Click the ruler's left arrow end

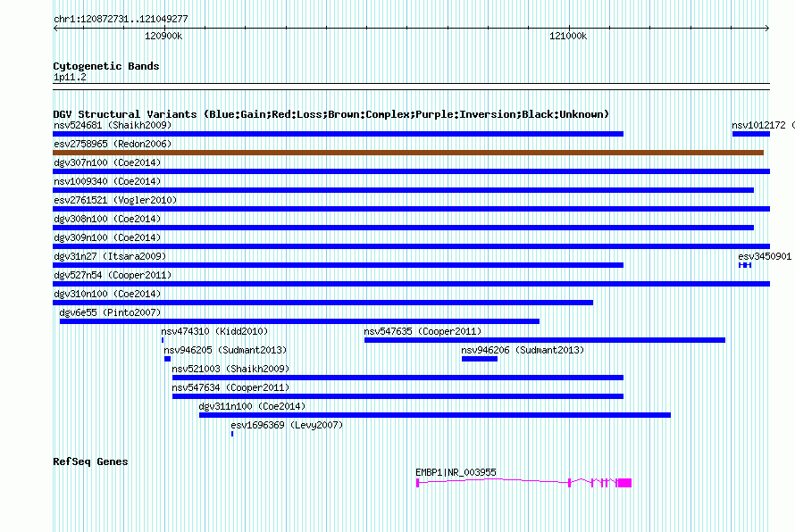55,29
